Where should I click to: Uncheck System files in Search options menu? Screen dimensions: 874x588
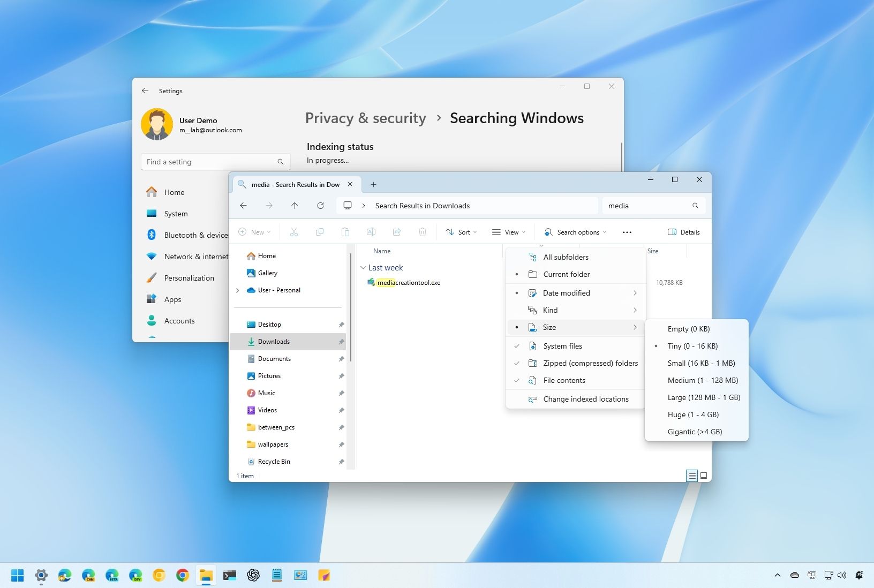click(x=562, y=346)
